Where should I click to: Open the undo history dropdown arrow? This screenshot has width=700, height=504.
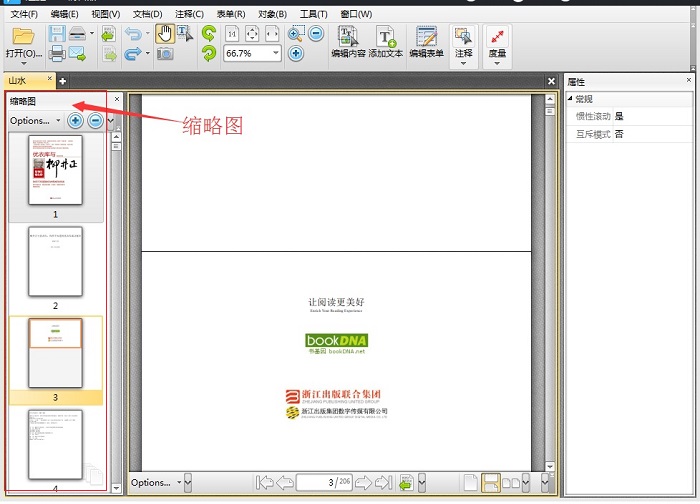click(x=148, y=33)
